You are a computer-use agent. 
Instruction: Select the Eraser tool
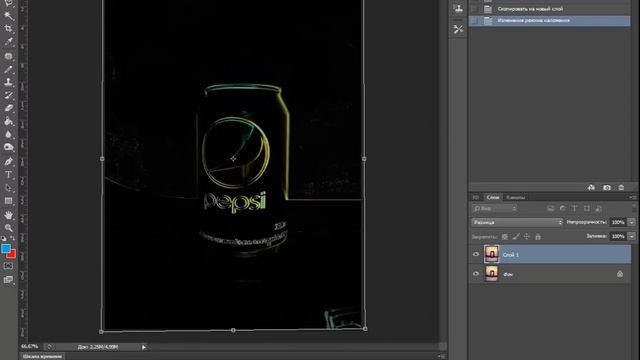pos(8,108)
